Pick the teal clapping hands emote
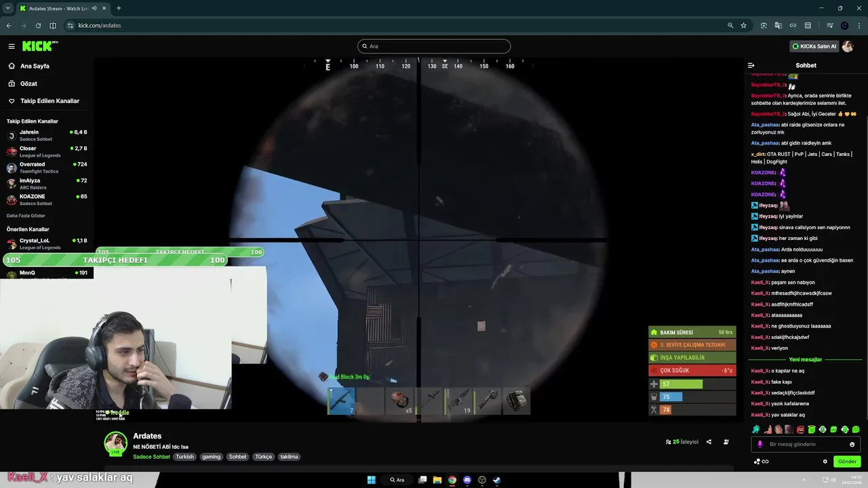868x488 pixels. click(x=756, y=430)
